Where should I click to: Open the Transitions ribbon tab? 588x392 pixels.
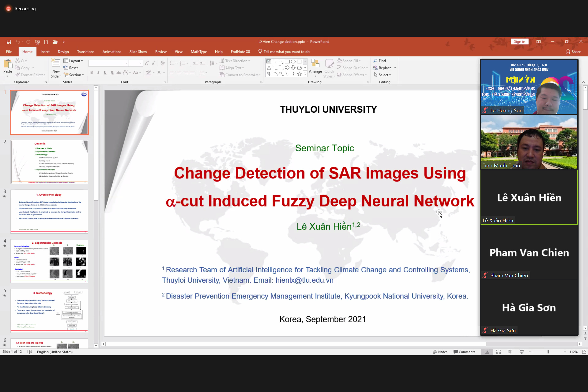(86, 52)
